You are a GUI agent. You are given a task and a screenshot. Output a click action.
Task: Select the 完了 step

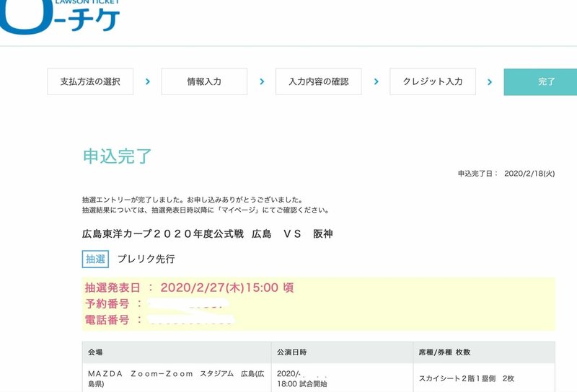point(540,82)
